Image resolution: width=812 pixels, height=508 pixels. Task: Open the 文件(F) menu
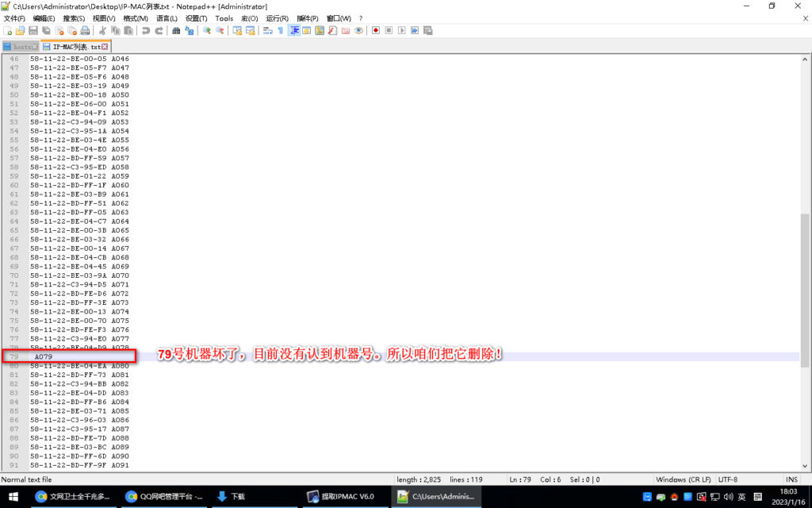pos(14,18)
